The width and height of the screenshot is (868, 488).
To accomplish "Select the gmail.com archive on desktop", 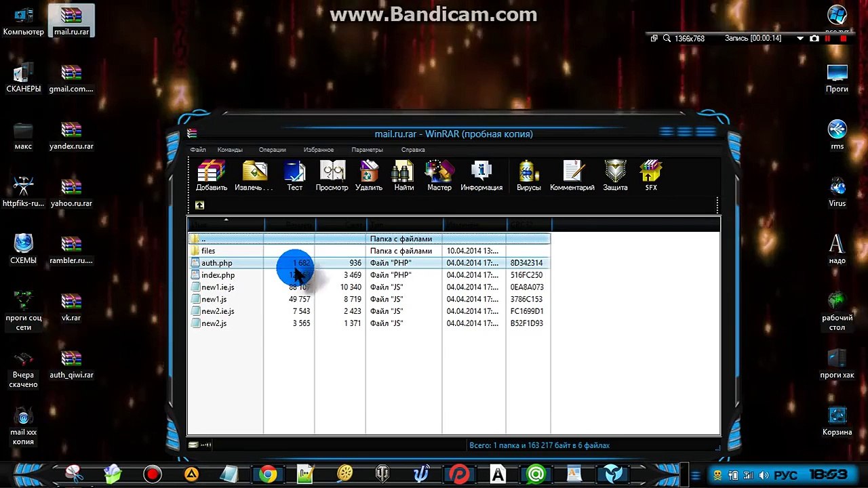I will tap(71, 79).
